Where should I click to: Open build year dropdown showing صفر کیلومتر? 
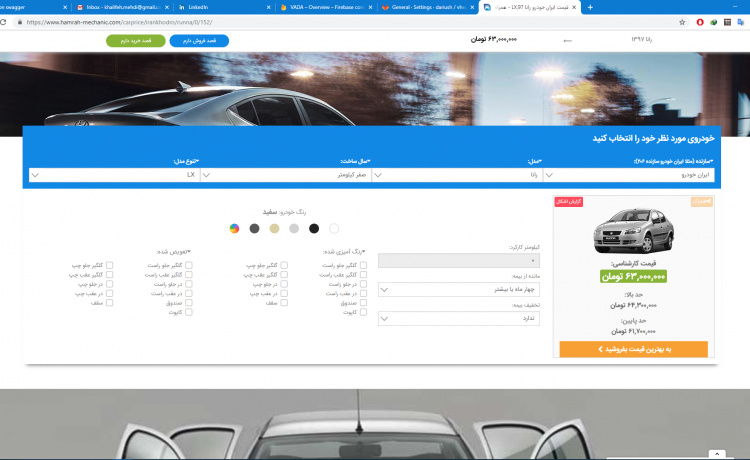coord(286,175)
